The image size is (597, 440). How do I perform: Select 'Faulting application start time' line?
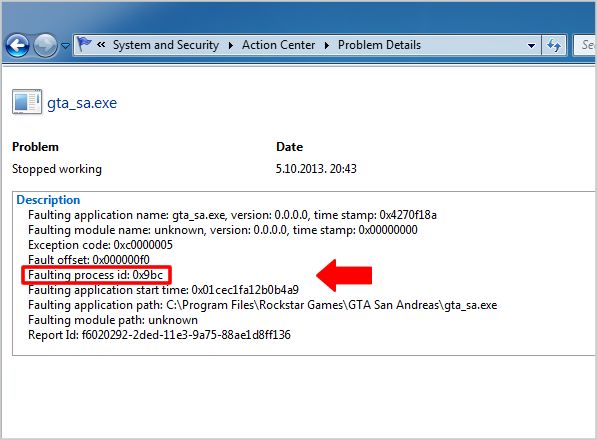tap(163, 290)
